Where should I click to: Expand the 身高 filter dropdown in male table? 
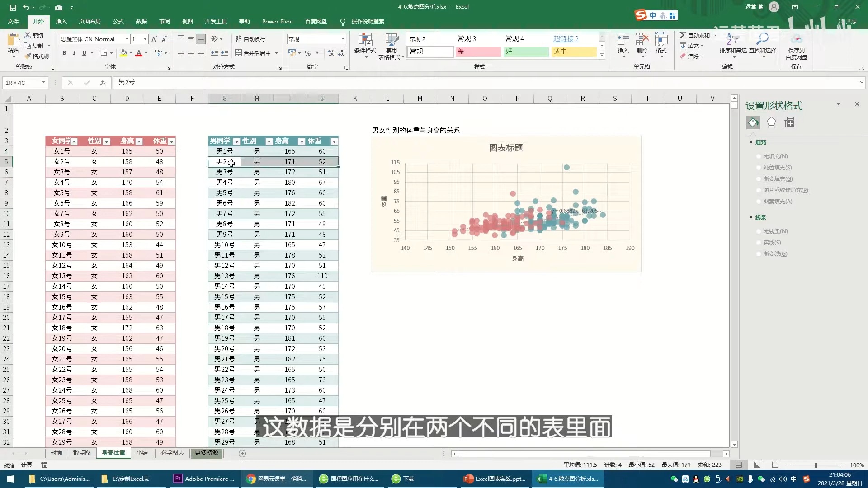coord(302,141)
